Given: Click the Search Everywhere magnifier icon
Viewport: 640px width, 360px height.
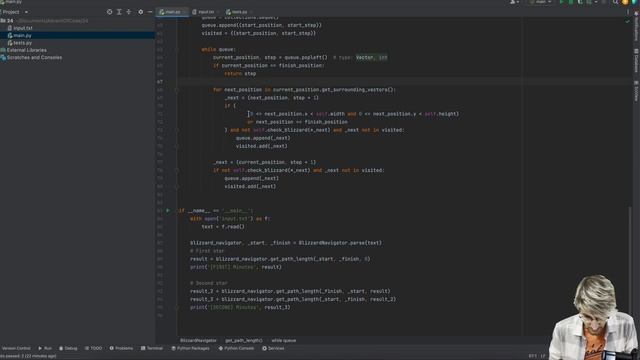Looking at the screenshot, I should tap(615, 2).
